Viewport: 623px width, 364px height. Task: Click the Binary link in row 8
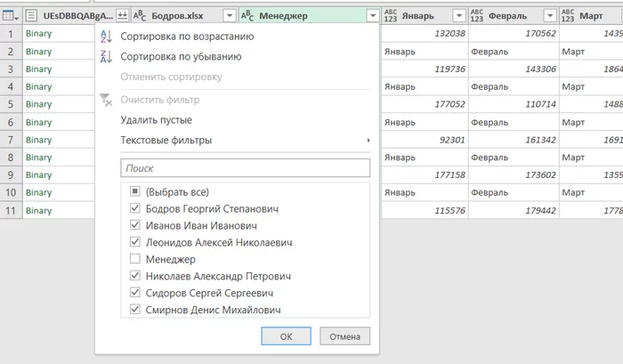pos(38,158)
